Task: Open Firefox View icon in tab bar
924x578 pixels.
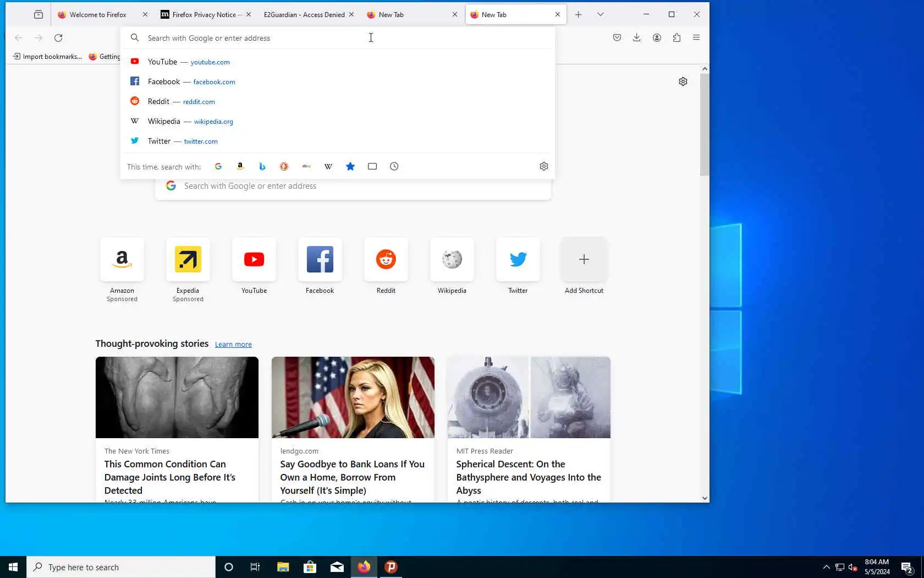Action: pyautogui.click(x=38, y=15)
